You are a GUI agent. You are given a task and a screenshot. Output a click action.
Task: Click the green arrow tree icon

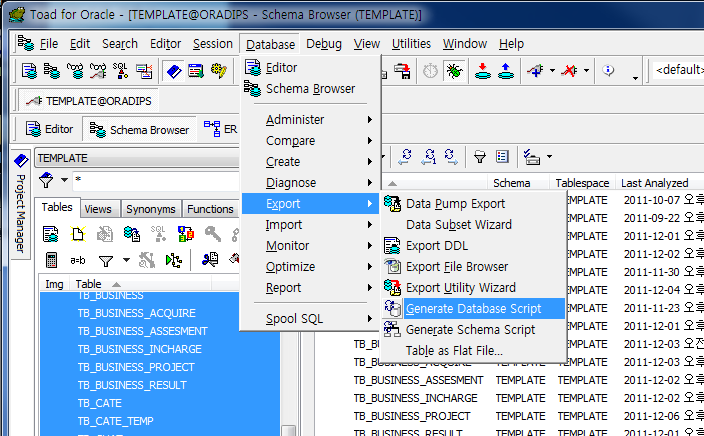coord(174,260)
